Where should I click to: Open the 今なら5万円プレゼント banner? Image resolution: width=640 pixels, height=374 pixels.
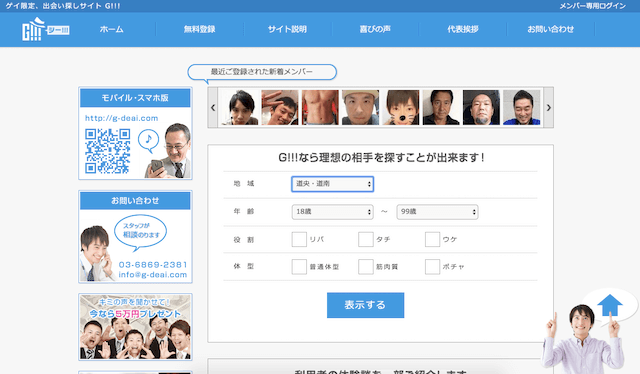135,327
